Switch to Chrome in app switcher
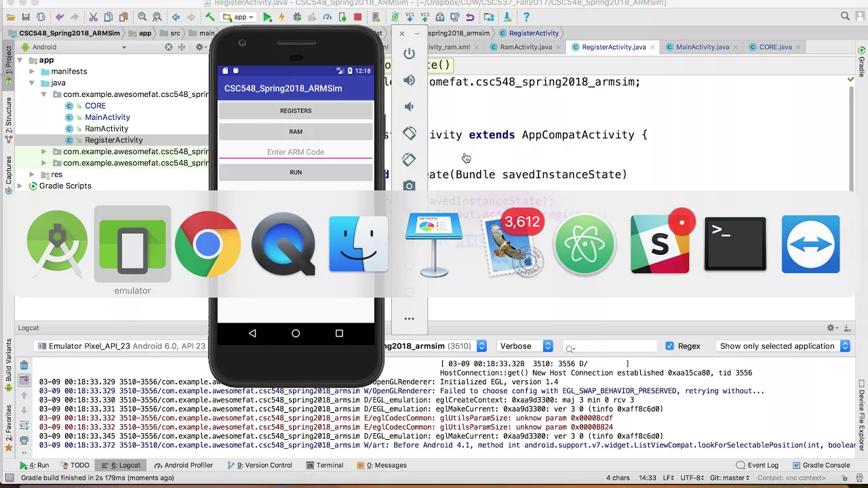 [x=208, y=244]
